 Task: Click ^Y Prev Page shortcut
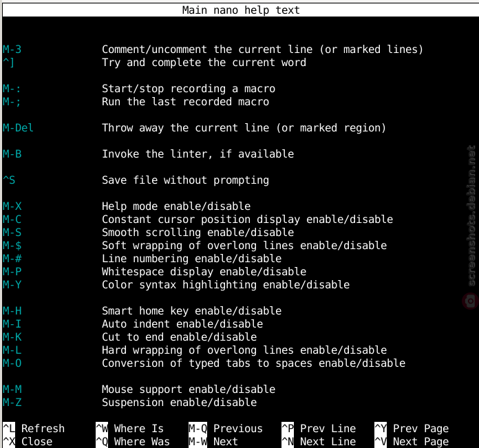click(412, 429)
